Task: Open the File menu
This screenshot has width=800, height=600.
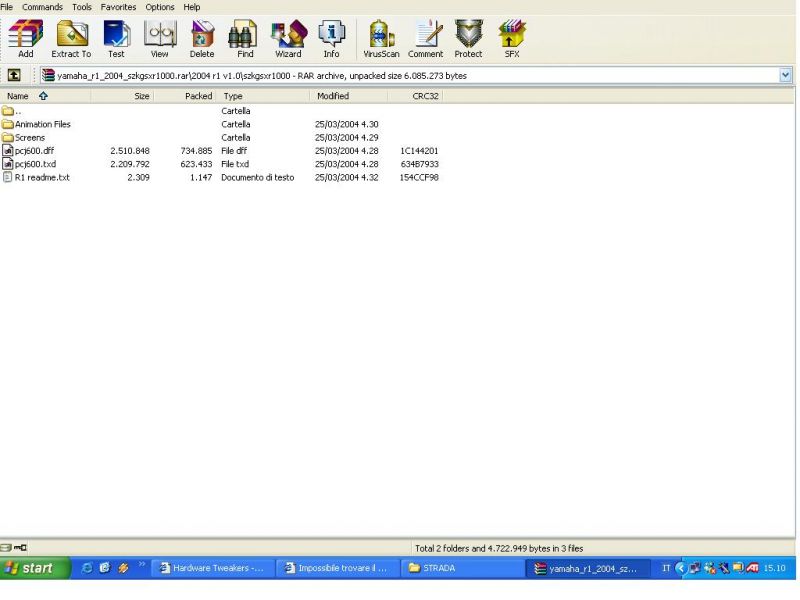Action: tap(7, 7)
